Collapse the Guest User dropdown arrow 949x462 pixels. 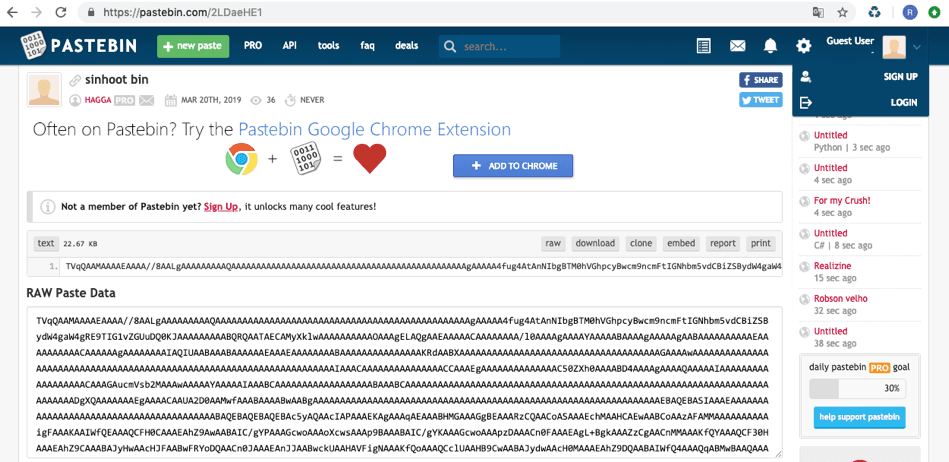(917, 47)
